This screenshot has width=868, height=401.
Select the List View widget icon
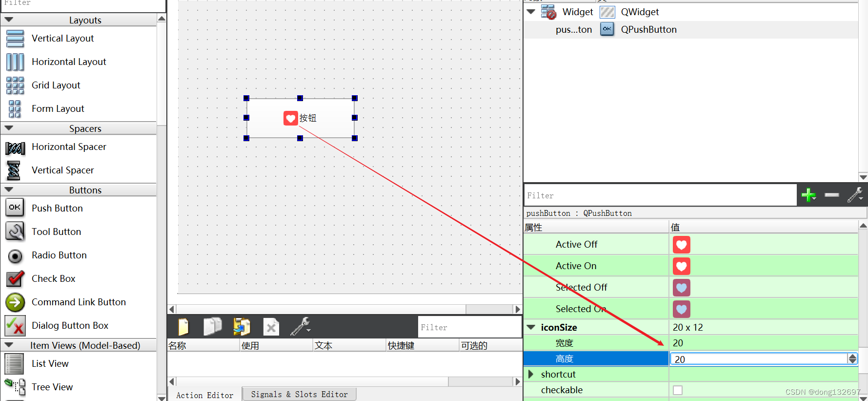[x=14, y=364]
